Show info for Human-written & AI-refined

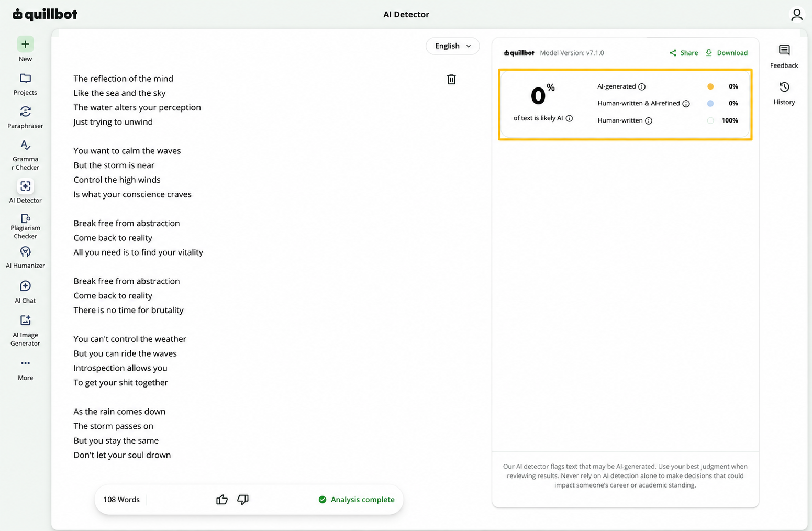click(686, 104)
